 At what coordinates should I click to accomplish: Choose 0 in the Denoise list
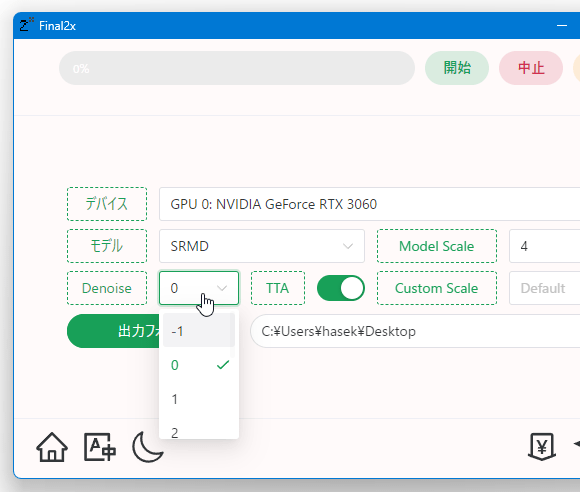point(199,365)
